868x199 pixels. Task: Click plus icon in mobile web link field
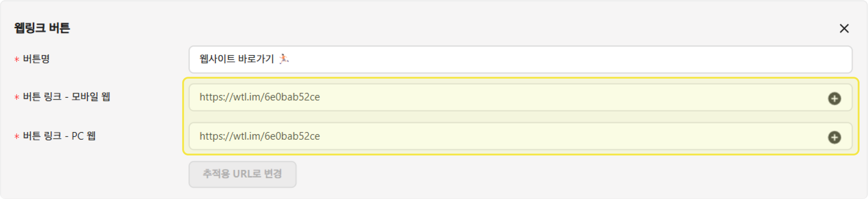tap(834, 98)
